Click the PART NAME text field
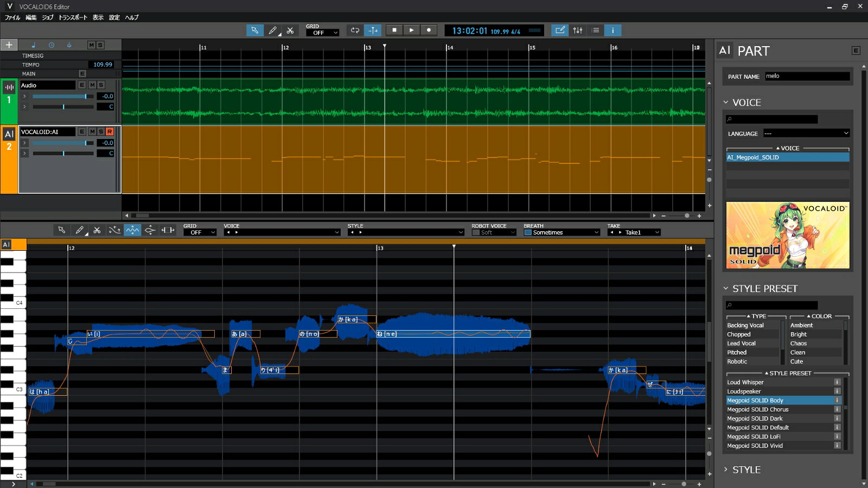The height and width of the screenshot is (488, 868). tap(807, 77)
